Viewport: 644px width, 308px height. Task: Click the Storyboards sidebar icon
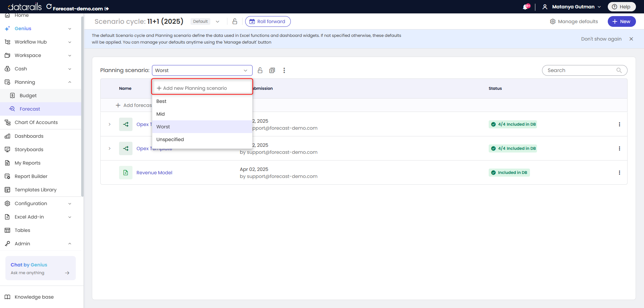pyautogui.click(x=7, y=149)
